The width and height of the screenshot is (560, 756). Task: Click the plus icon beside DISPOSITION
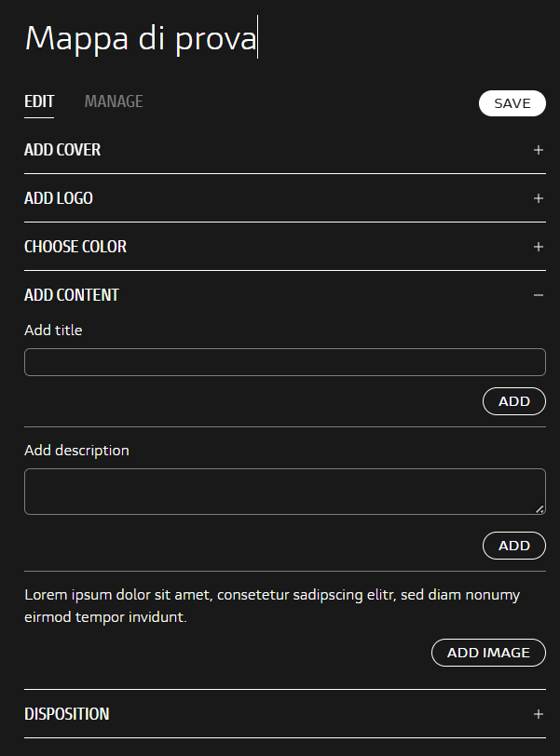tap(539, 714)
